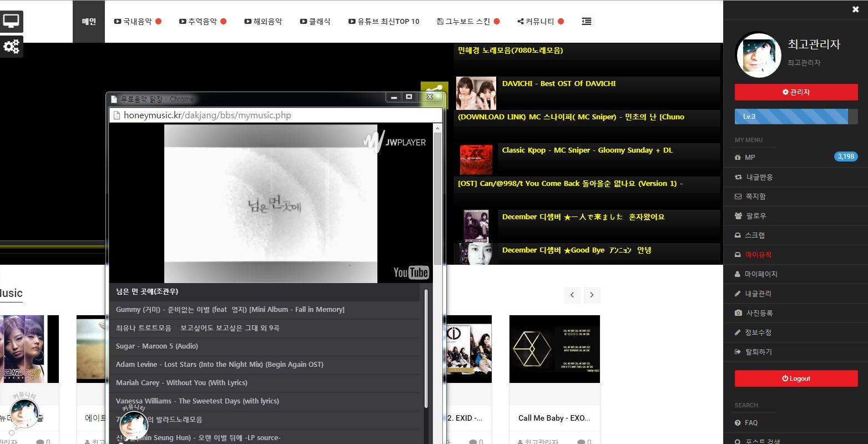This screenshot has height=444, width=868.
Task: Play 민혜경 노래모음(7080노래모음) from the list
Action: (511, 51)
